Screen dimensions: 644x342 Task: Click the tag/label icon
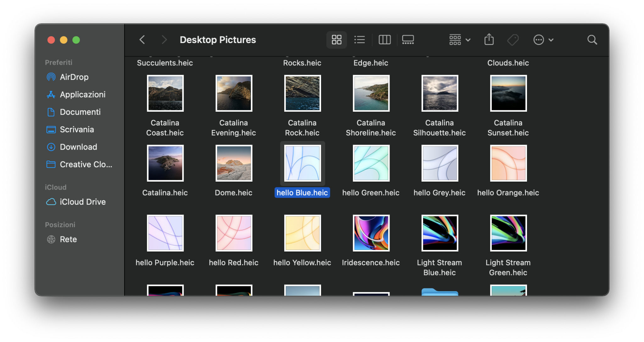513,40
